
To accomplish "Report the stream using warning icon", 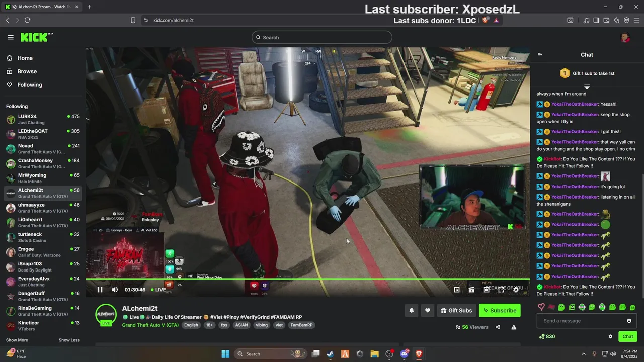I will click(514, 327).
